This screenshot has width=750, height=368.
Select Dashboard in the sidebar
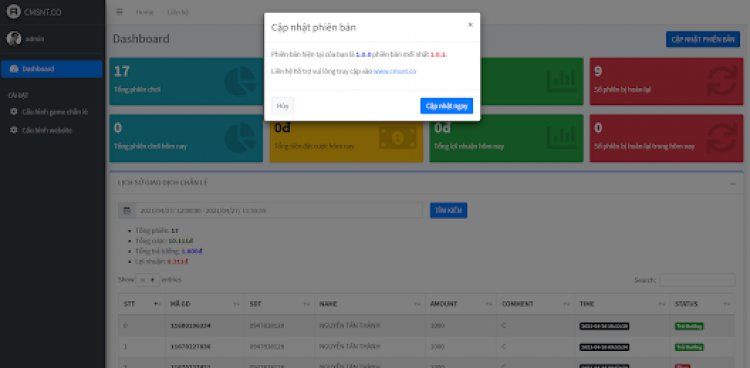[x=52, y=69]
